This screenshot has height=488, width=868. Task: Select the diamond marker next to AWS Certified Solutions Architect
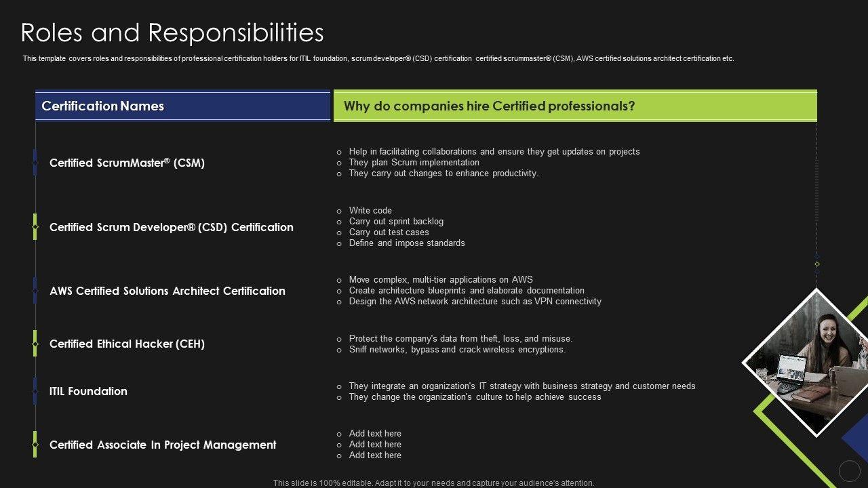35,291
